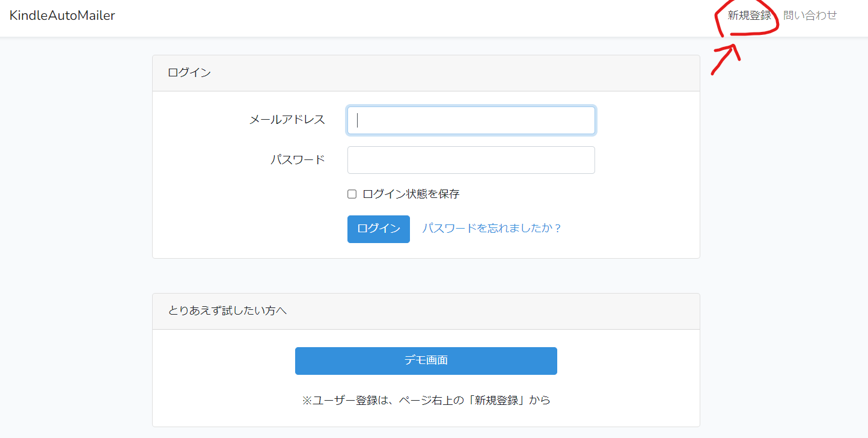Launch the デモ画面 demo button
This screenshot has height=438, width=868.
[426, 361]
